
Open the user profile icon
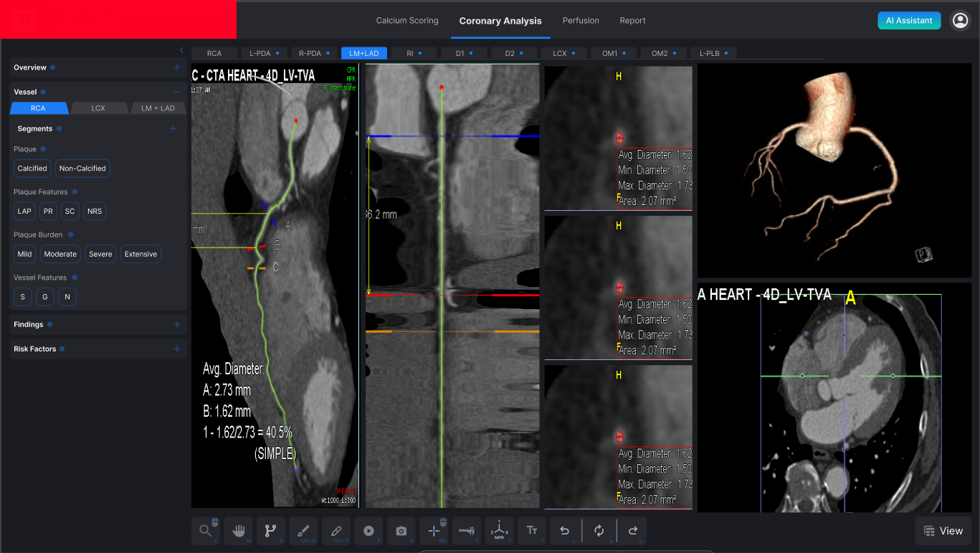(x=960, y=20)
